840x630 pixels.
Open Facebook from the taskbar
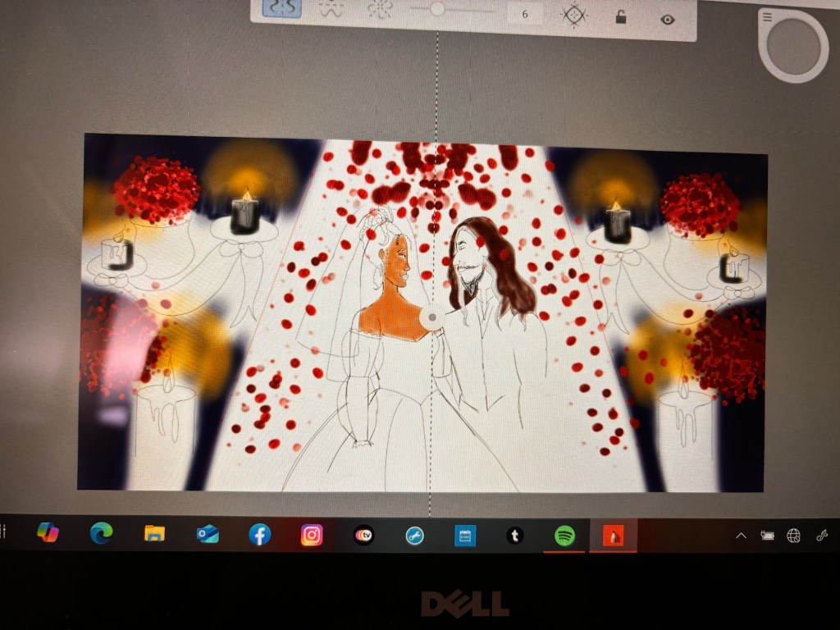(259, 535)
